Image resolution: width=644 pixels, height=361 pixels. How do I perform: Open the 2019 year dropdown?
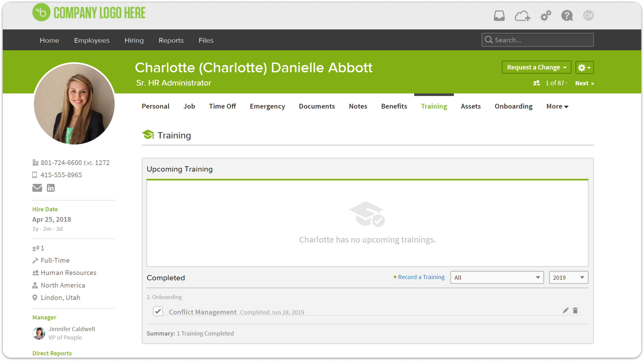coord(568,277)
